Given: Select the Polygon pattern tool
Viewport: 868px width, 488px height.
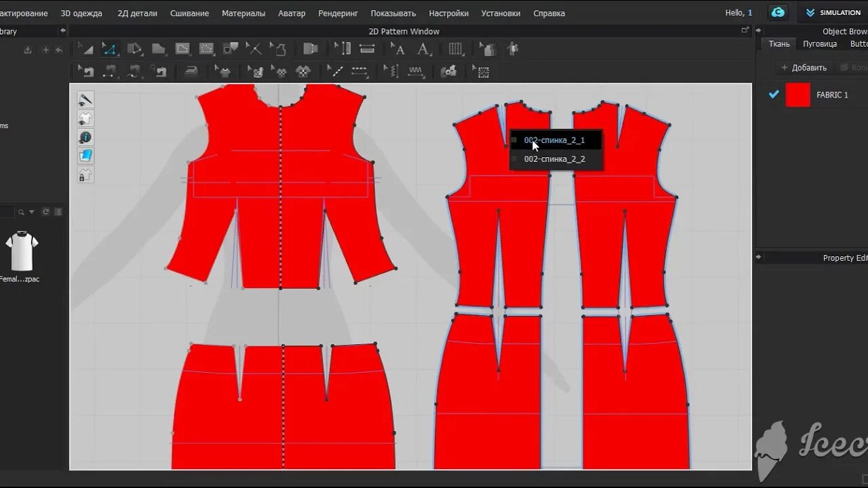Looking at the screenshot, I should tap(158, 49).
